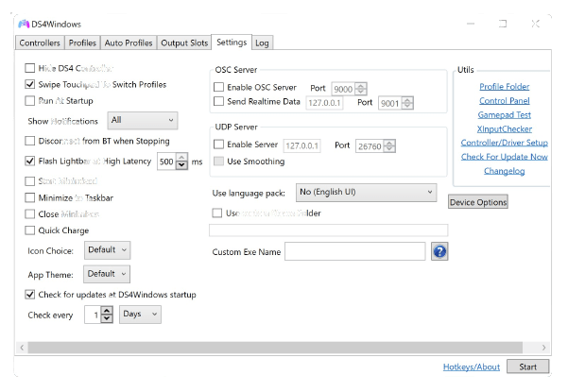Viewport: 568px width, 392px height.
Task: Click the Custom Exe Name input field
Action: click(354, 251)
